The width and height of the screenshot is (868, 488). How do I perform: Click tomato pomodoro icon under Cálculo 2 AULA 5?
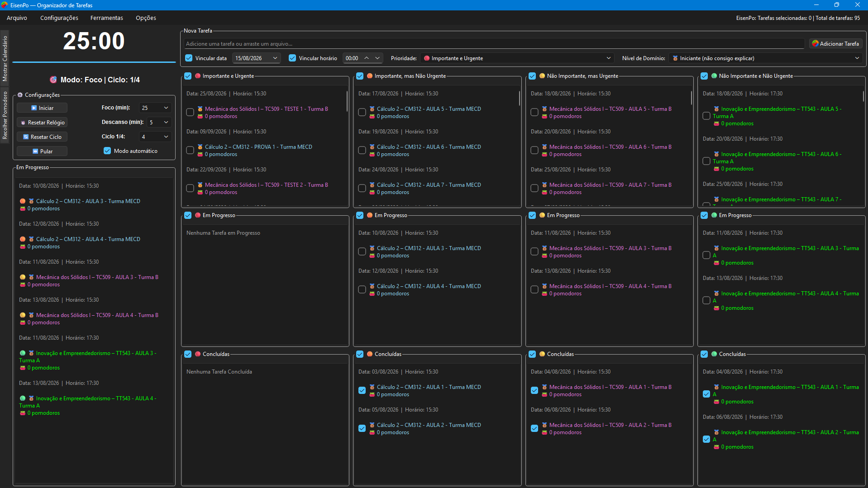coord(372,117)
